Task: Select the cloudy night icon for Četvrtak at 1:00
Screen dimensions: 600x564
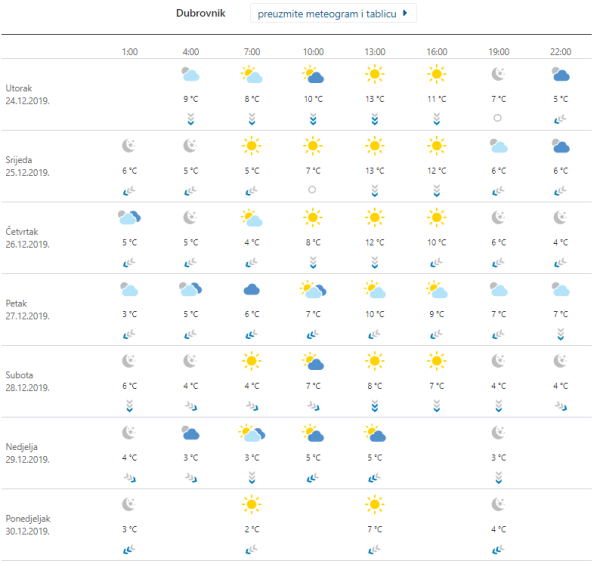Action: click(x=129, y=218)
